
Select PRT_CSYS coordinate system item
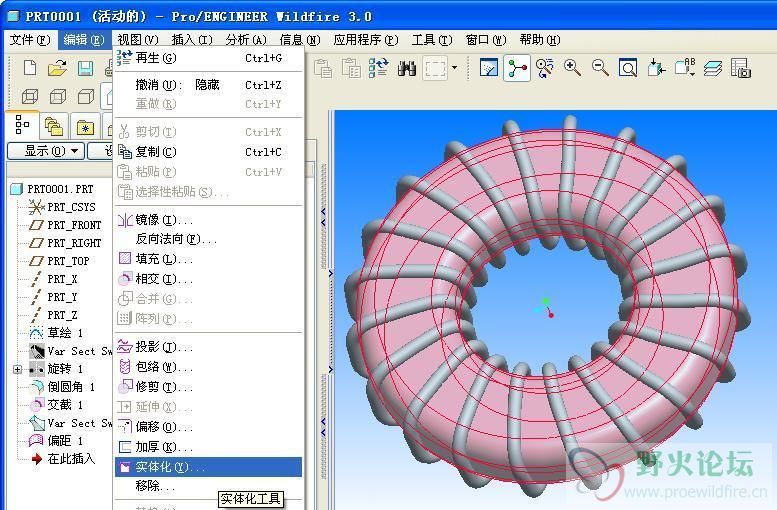pyautogui.click(x=62, y=207)
